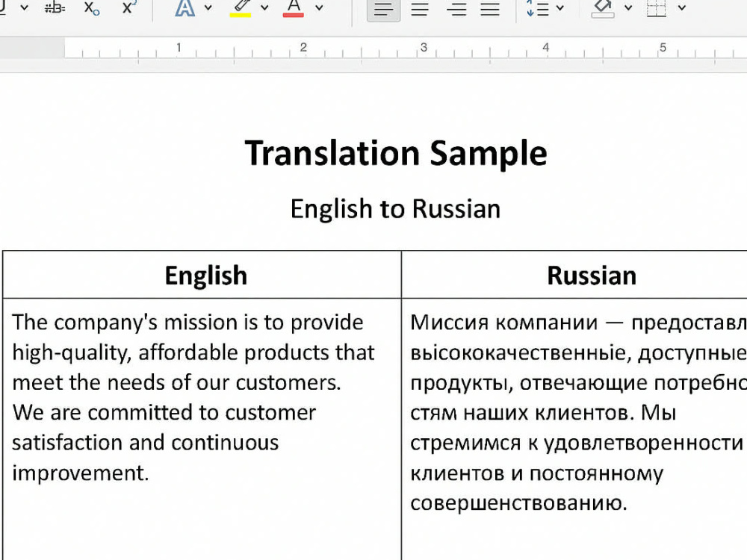
Task: Expand text effects dropdown arrow
Action: click(208, 7)
